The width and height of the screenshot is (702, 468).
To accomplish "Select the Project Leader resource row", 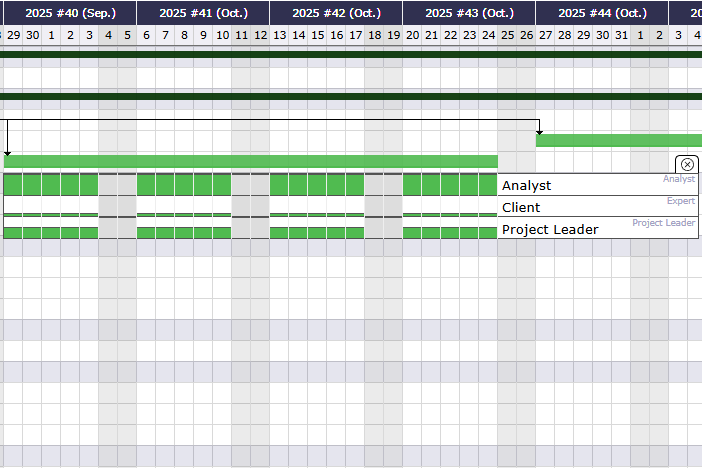I will [x=597, y=229].
